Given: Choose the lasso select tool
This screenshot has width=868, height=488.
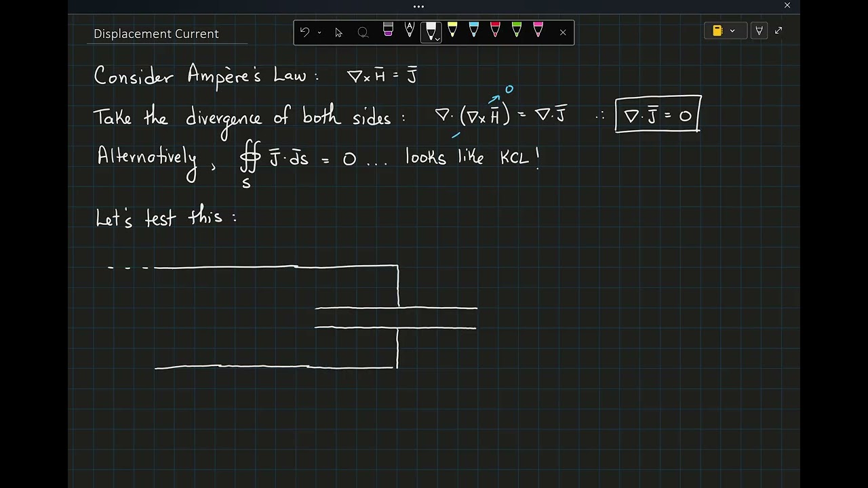Looking at the screenshot, I should click(363, 32).
